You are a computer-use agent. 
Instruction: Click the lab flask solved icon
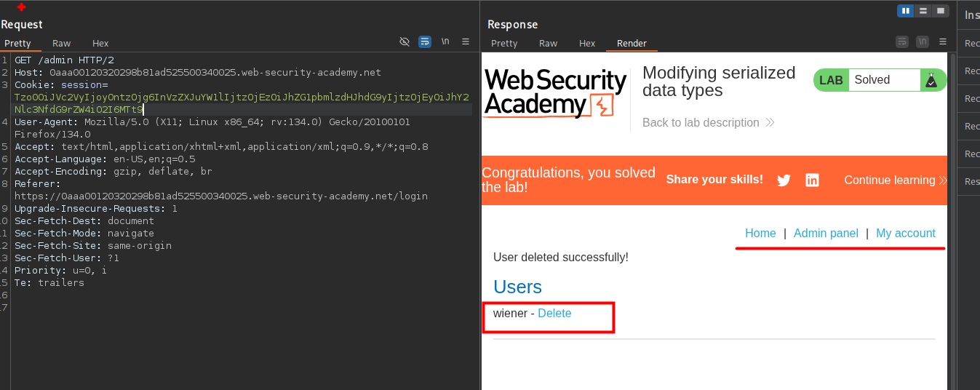(931, 81)
